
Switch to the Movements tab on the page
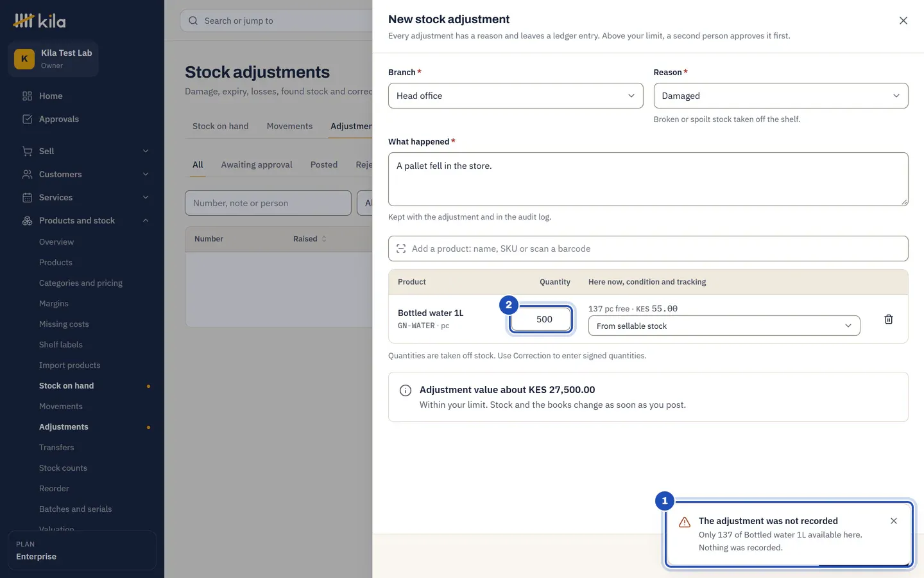coord(289,127)
